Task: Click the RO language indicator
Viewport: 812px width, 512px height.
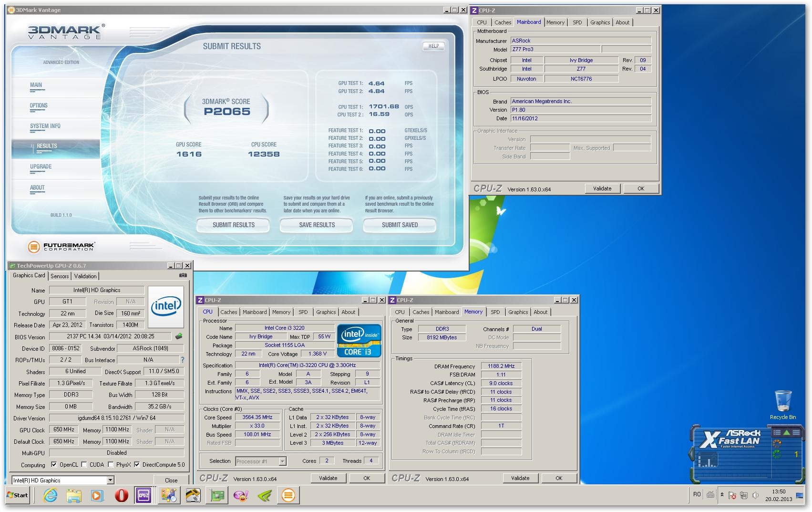Action: [x=697, y=495]
